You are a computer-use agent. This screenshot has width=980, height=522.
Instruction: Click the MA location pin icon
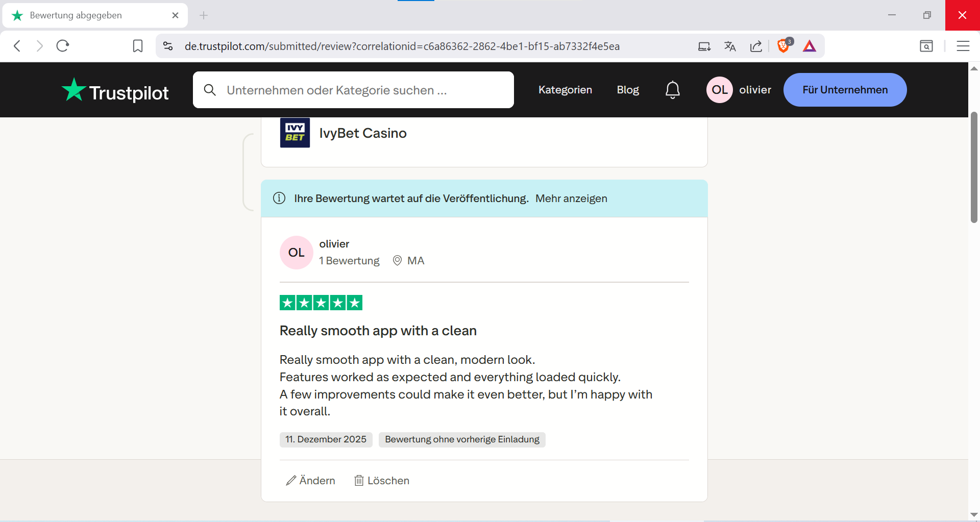(397, 261)
